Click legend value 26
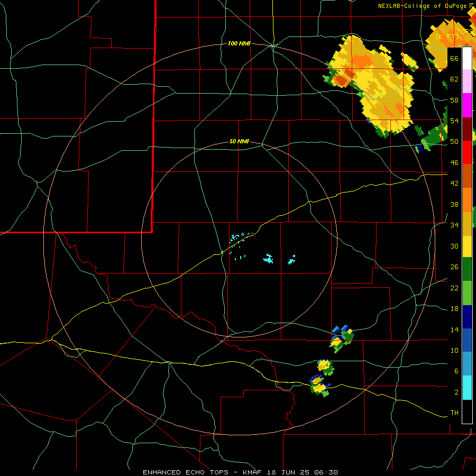This screenshot has width=476, height=476. point(454,267)
